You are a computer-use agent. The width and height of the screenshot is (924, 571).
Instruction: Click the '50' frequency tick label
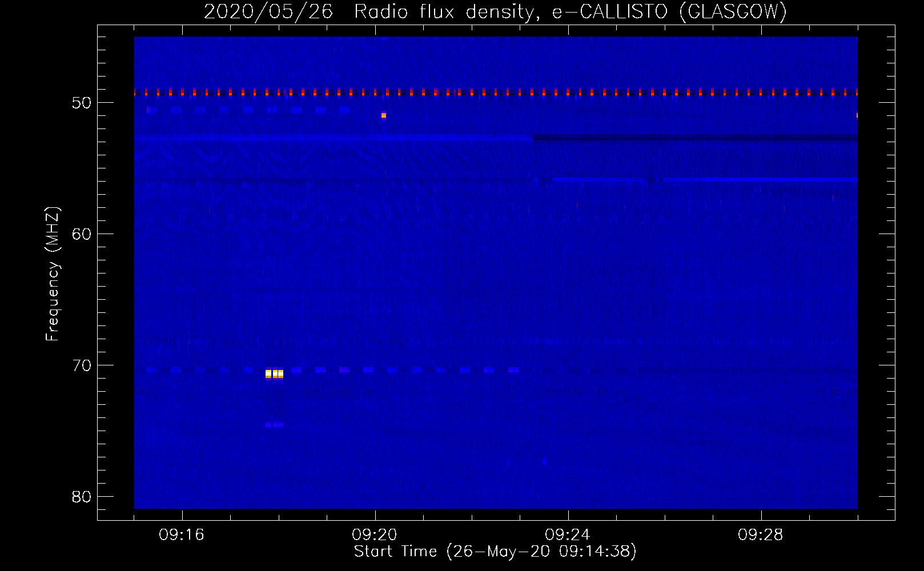[x=82, y=103]
